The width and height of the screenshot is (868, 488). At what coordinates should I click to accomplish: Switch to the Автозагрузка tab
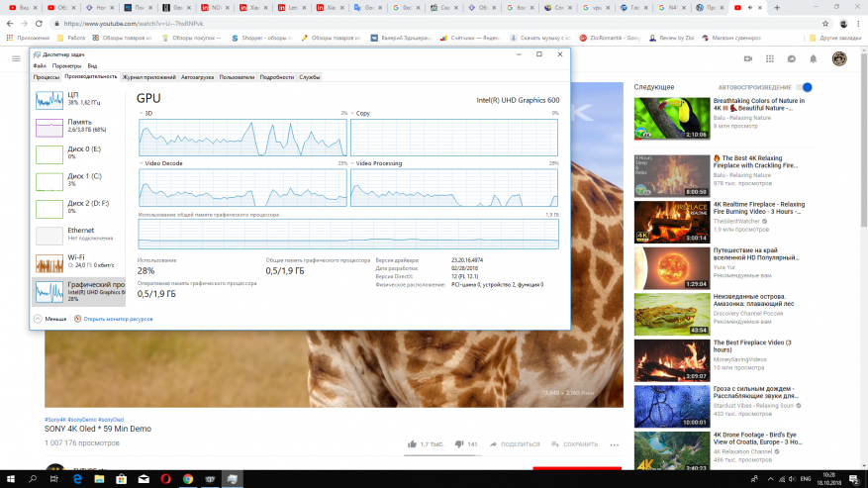197,77
